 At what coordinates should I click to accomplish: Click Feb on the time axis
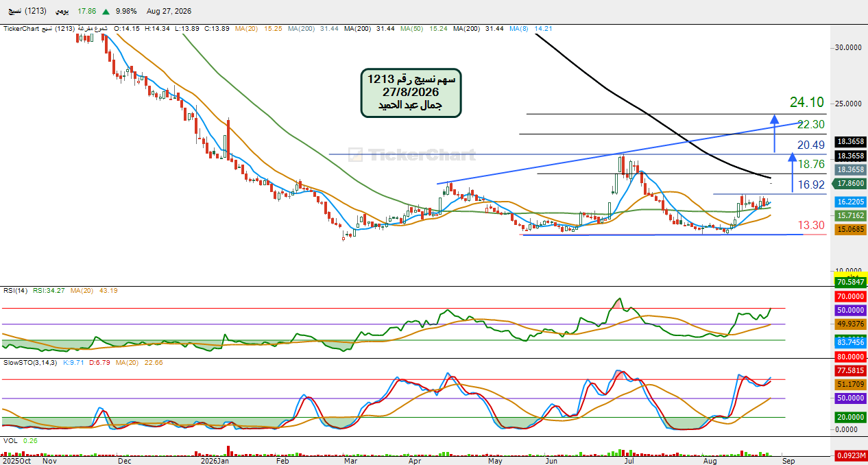282,461
